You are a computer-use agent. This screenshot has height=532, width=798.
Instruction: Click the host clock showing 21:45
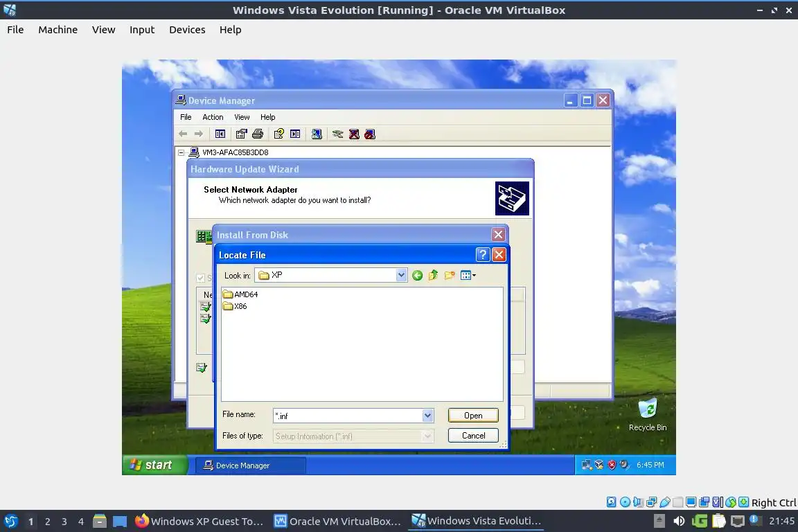781,521
